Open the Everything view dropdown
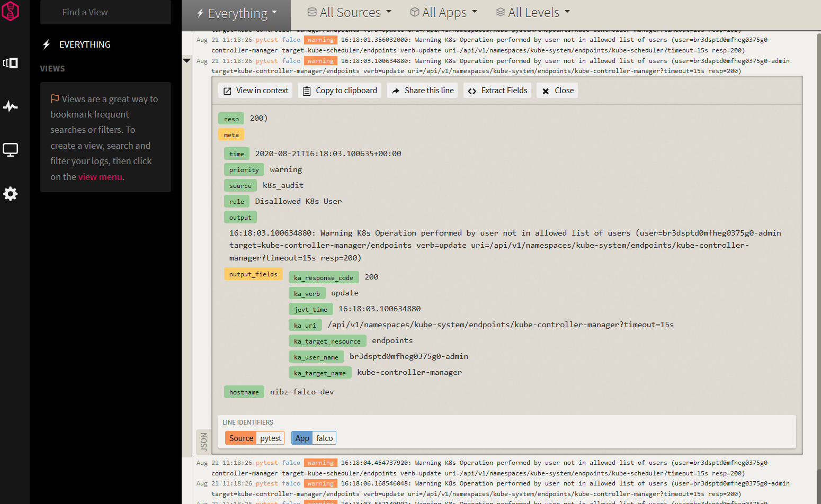Viewport: 821px width, 504px height. (236, 12)
